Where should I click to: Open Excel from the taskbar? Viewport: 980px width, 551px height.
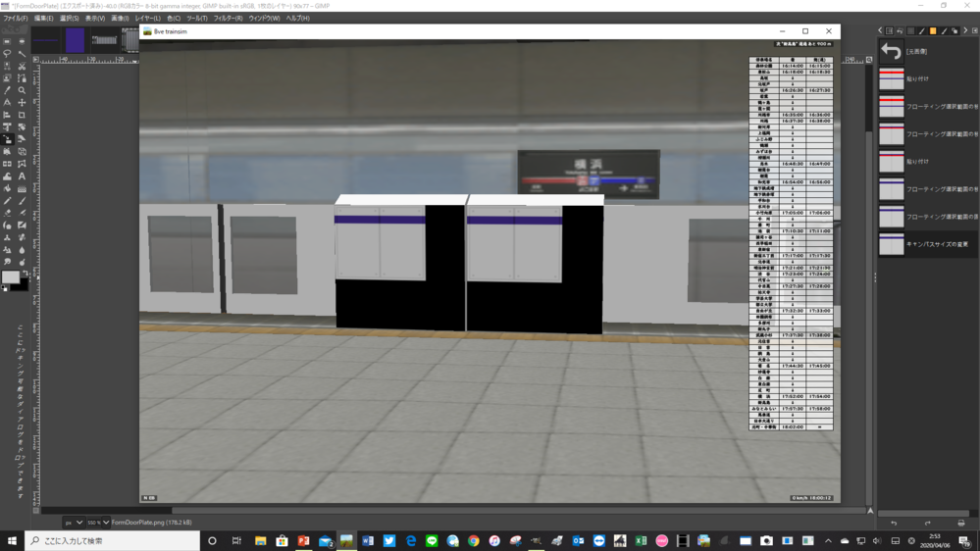pyautogui.click(x=641, y=540)
